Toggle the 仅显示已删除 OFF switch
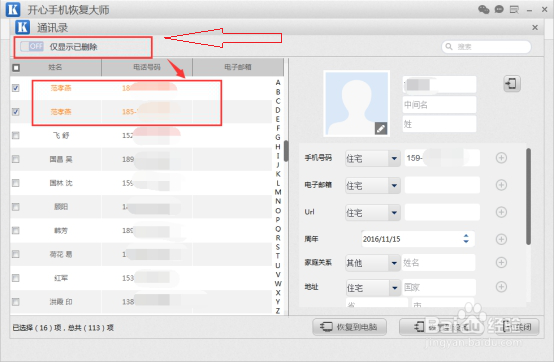The width and height of the screenshot is (554, 362). [x=32, y=46]
